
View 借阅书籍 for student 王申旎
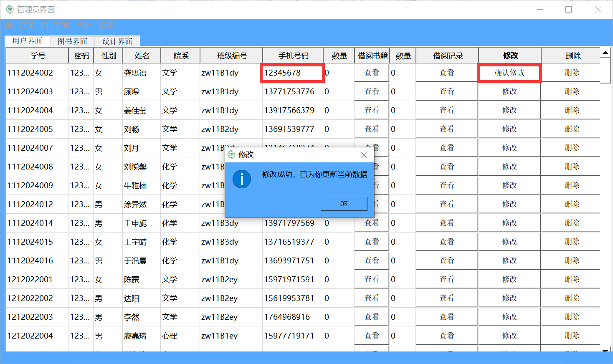[x=372, y=223]
